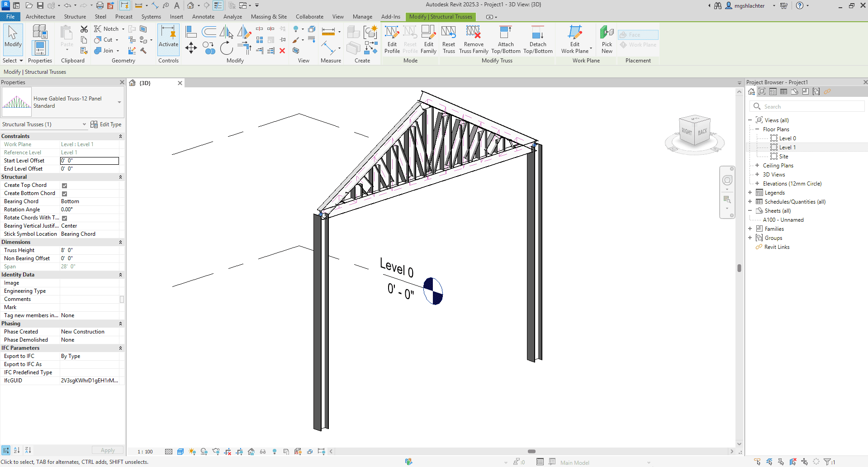The width and height of the screenshot is (868, 467).
Task: Open the Structure ribbon tab
Action: point(75,17)
